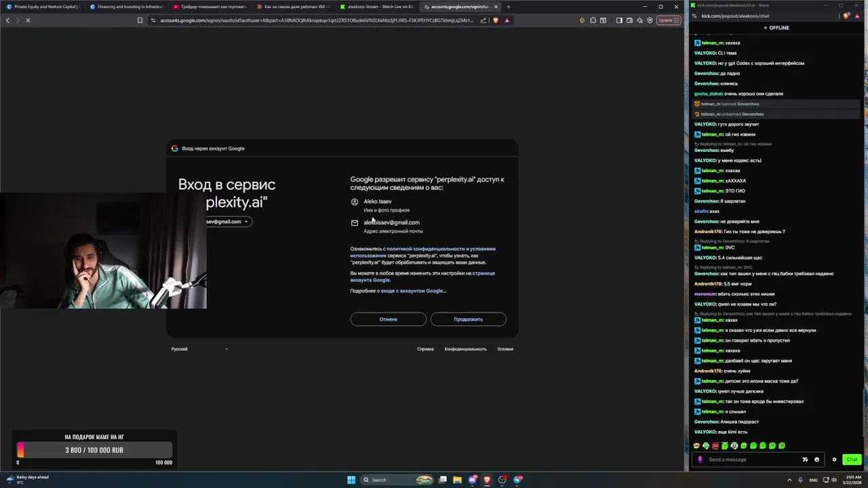This screenshot has width=868, height=488.
Task: Select the first emote in the quick emote row
Action: [696, 445]
